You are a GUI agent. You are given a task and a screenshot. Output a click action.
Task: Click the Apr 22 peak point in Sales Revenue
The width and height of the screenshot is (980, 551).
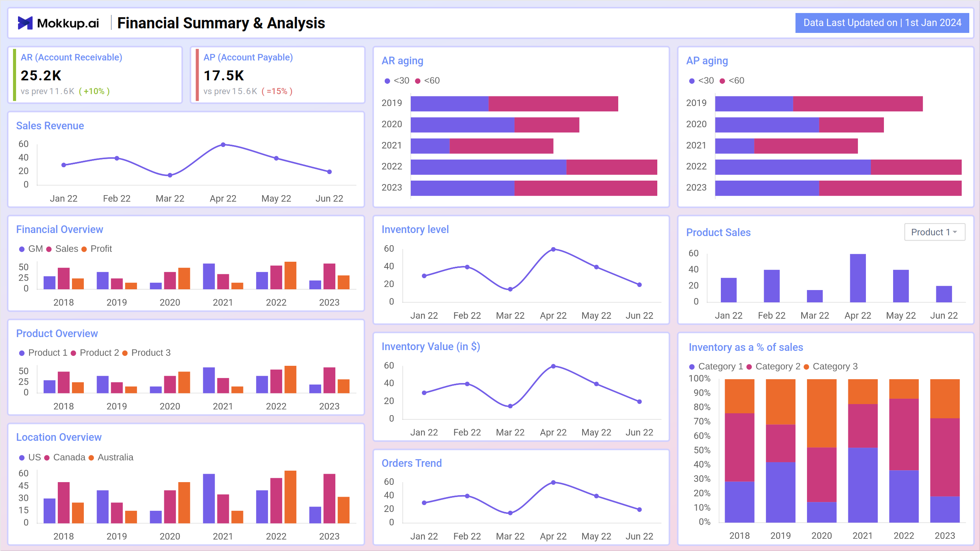coord(223,145)
